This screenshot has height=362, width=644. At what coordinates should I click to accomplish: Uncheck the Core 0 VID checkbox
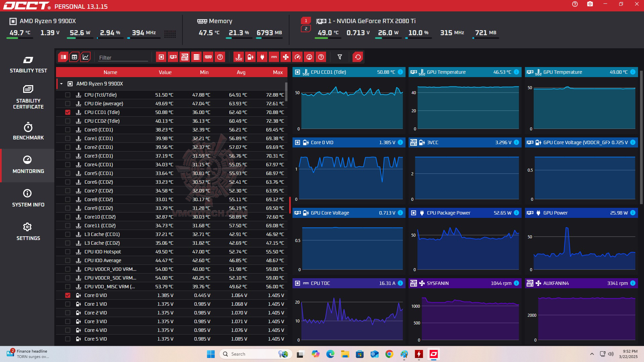click(x=68, y=295)
